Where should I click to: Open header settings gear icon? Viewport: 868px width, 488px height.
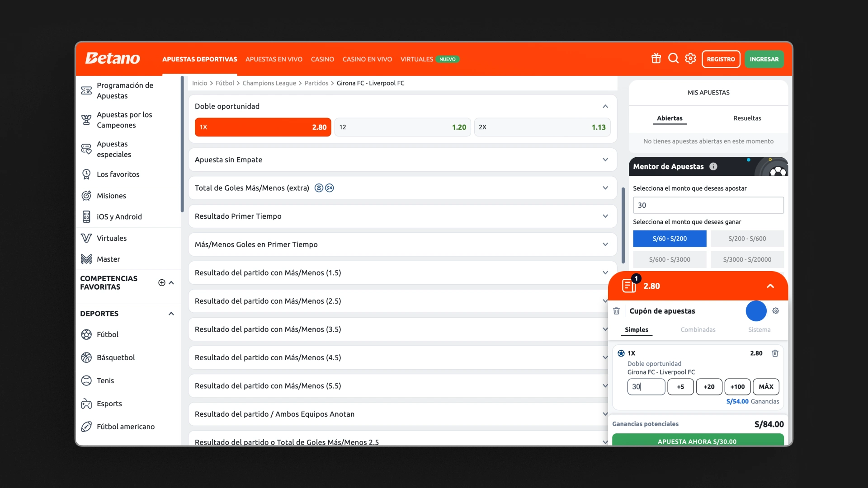(x=690, y=58)
